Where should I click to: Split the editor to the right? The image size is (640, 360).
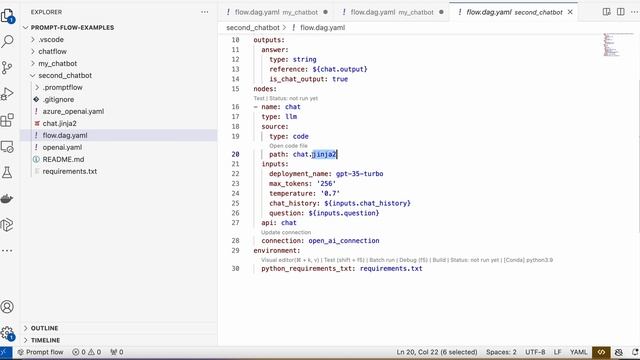(x=620, y=12)
